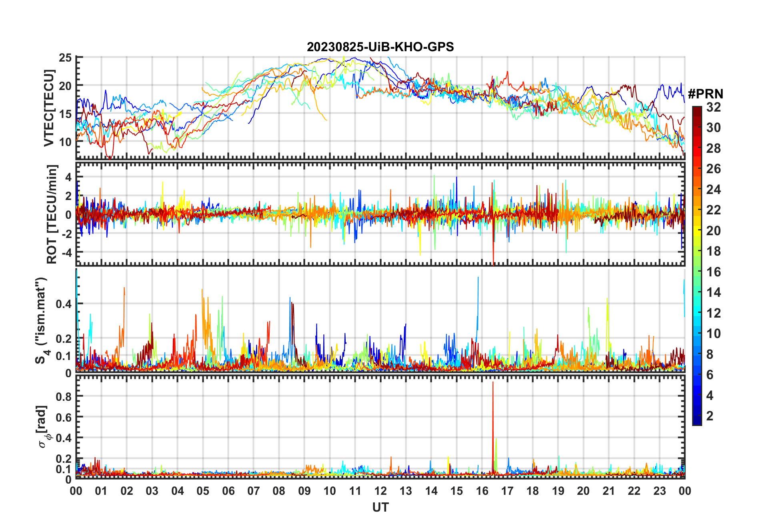
Task: Click the plot title 20230825-UiB-KHO-GPS
Action: tap(380, 47)
